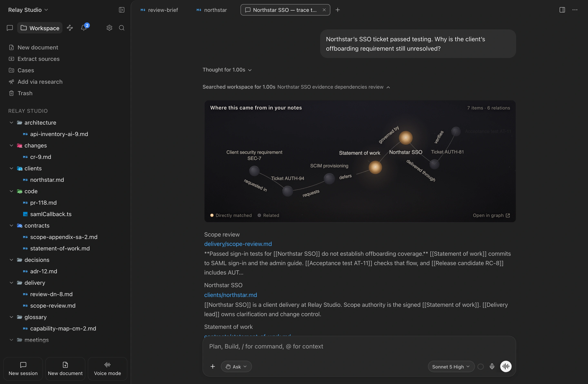Open the chat sessions icon in sidebar
This screenshot has height=384, width=588.
10,28
